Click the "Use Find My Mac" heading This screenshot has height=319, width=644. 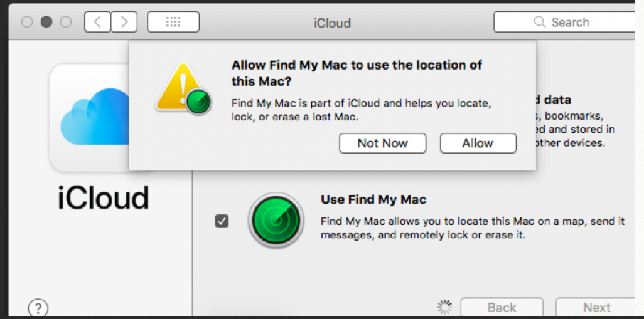click(x=373, y=200)
